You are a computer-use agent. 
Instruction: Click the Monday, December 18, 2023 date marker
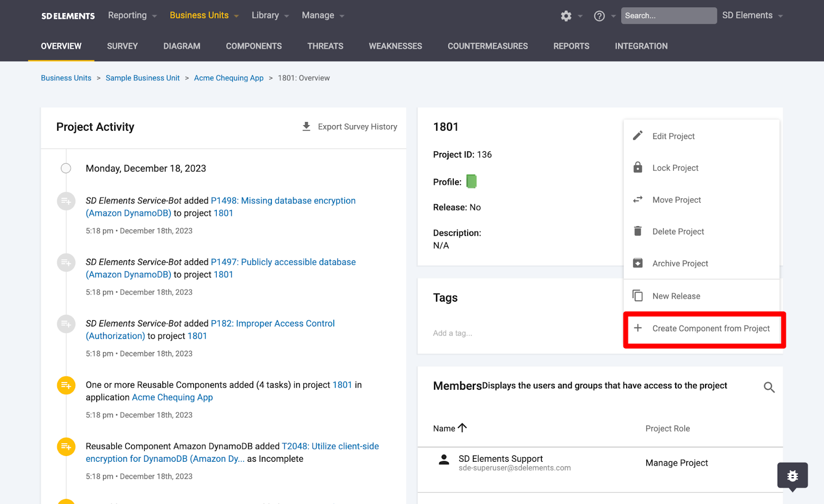pyautogui.click(x=66, y=168)
